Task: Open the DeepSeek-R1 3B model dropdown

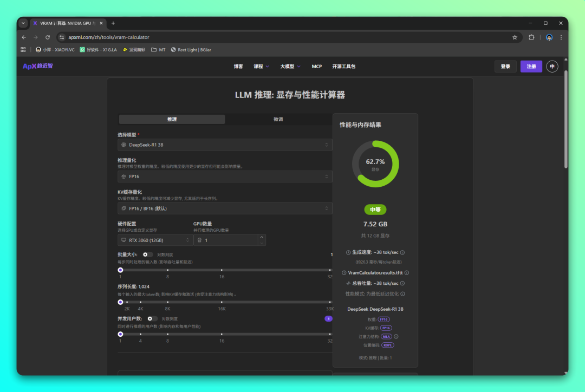Action: point(225,145)
